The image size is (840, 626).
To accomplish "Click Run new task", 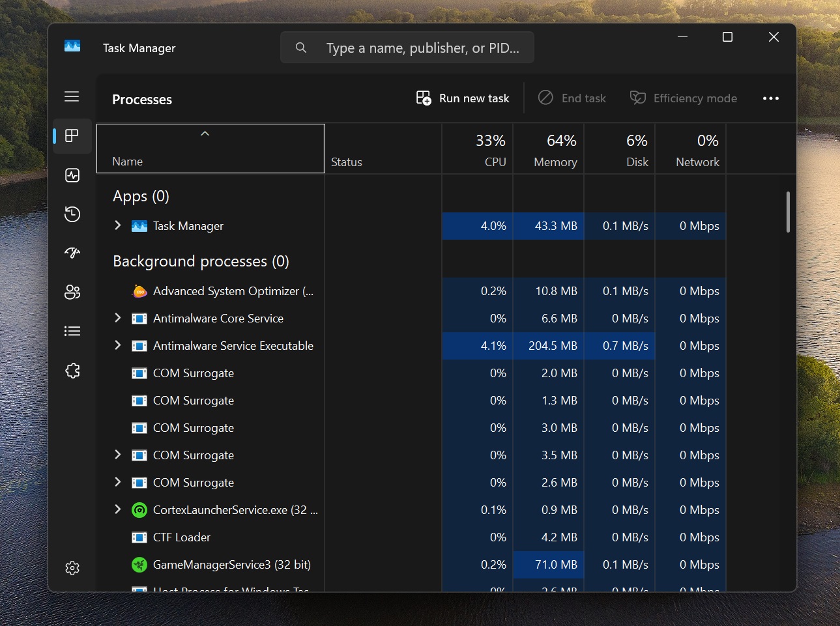I will (462, 98).
